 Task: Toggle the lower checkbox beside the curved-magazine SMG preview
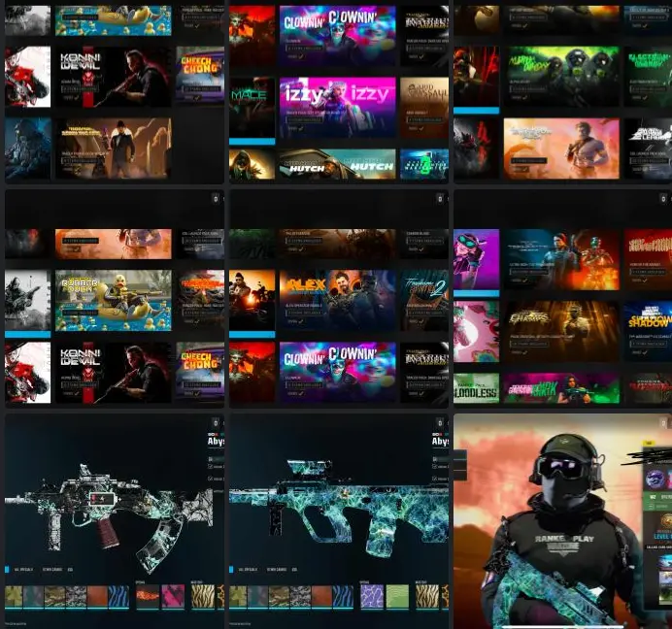(210, 479)
